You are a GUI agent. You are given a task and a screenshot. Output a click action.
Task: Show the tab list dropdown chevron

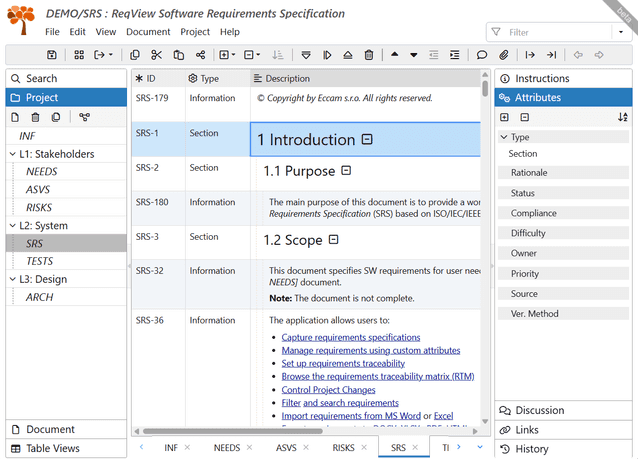click(480, 447)
